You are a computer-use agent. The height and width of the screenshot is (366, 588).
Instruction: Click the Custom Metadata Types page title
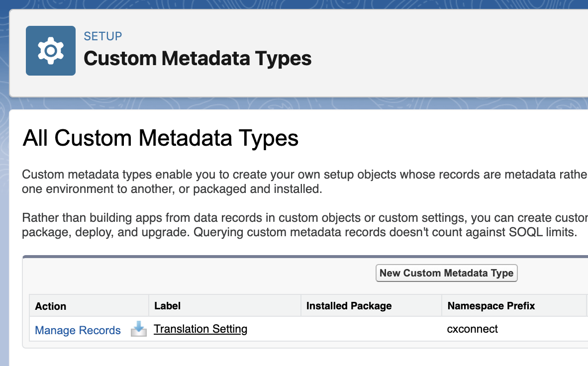197,58
